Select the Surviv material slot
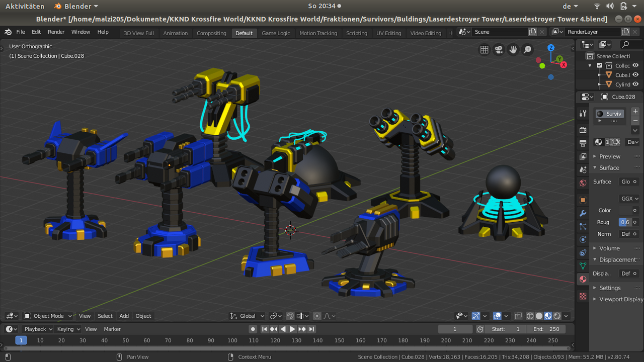The image size is (644, 362). pyautogui.click(x=610, y=114)
